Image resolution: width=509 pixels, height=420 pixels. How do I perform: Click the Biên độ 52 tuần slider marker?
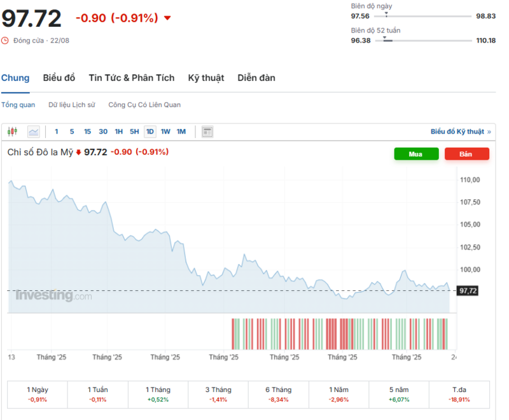[x=386, y=39]
